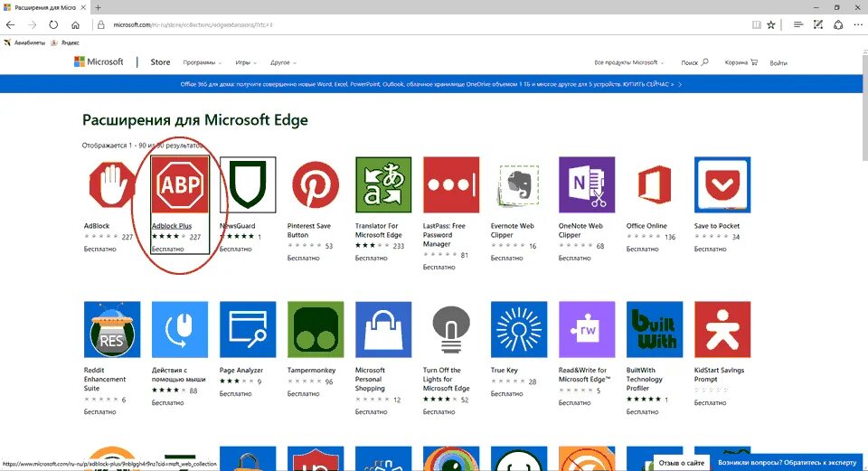Toggle reading view icon
Viewport: 868px width, 471px height.
pyautogui.click(x=756, y=25)
